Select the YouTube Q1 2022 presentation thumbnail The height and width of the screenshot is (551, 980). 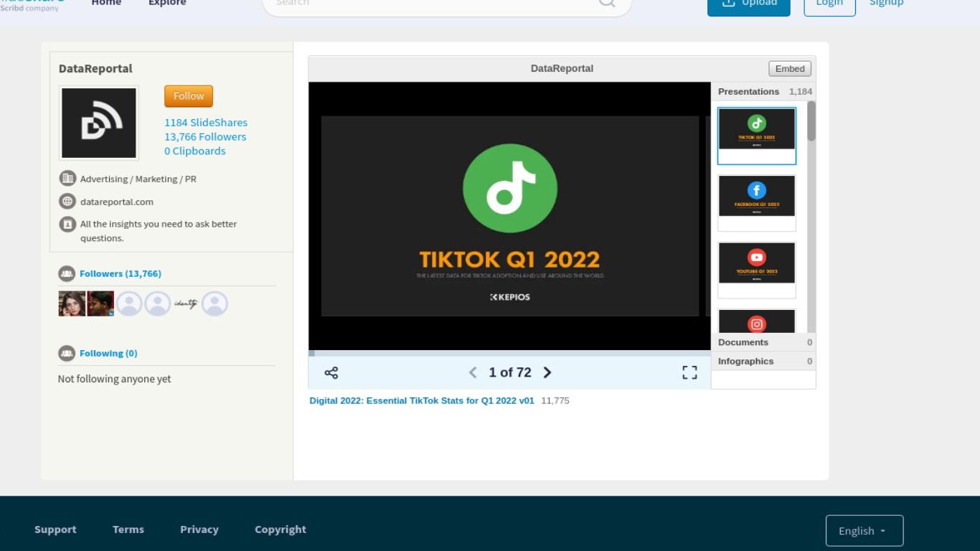pos(757,270)
